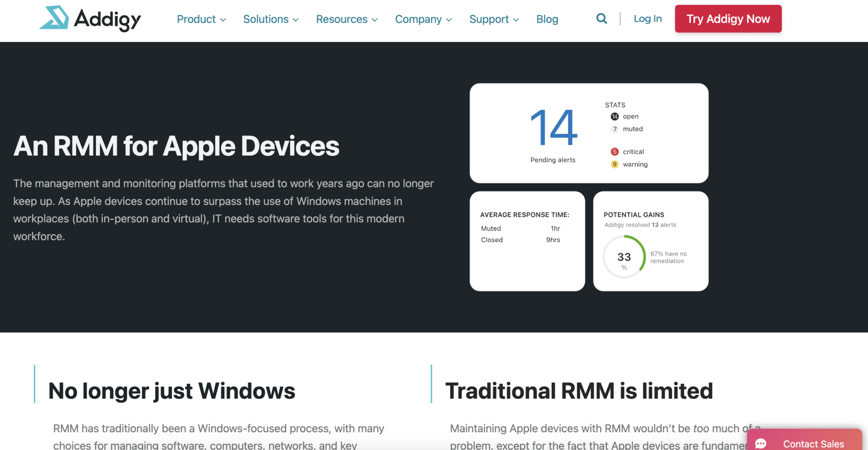Open the Solutions dropdown
Viewport: 868px width, 450px height.
click(270, 19)
